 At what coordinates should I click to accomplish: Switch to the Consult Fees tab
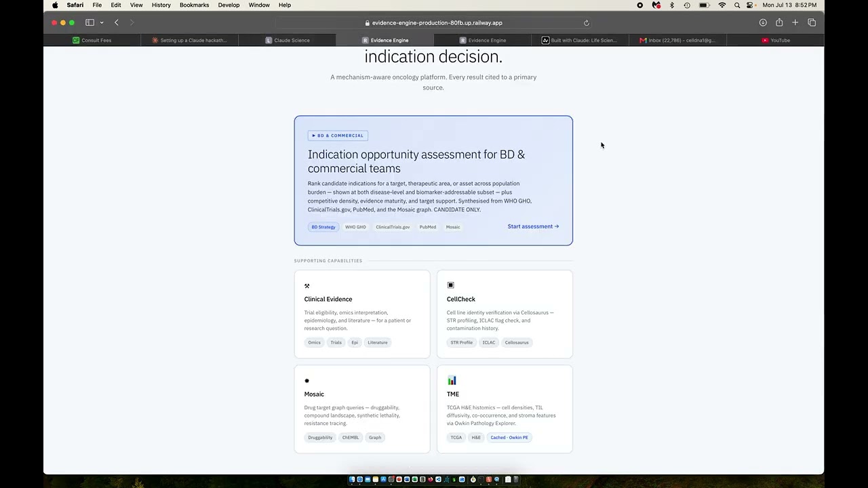point(92,40)
